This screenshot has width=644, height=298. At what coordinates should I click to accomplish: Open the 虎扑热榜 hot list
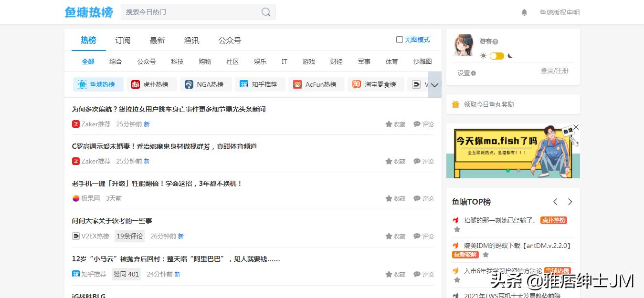(152, 84)
